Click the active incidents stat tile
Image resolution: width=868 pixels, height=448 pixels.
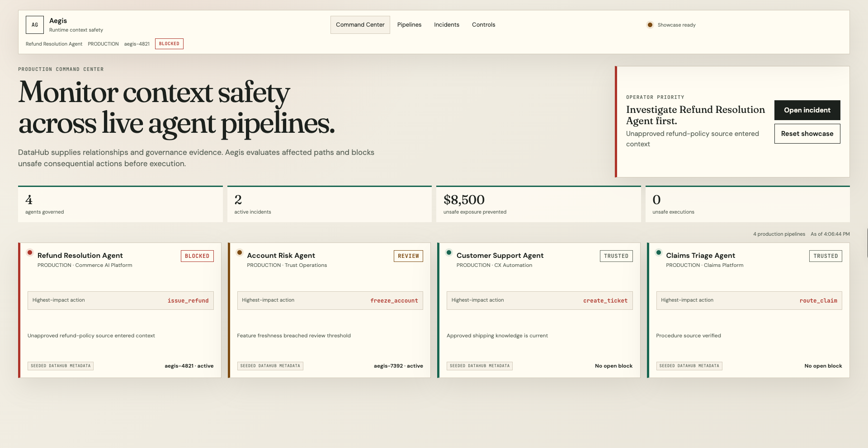[330, 204]
